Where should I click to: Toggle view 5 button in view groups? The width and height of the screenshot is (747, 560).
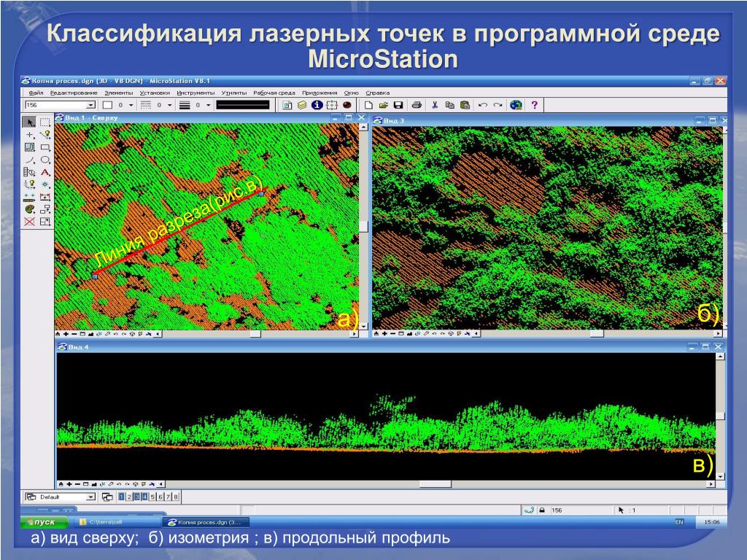pyautogui.click(x=152, y=497)
